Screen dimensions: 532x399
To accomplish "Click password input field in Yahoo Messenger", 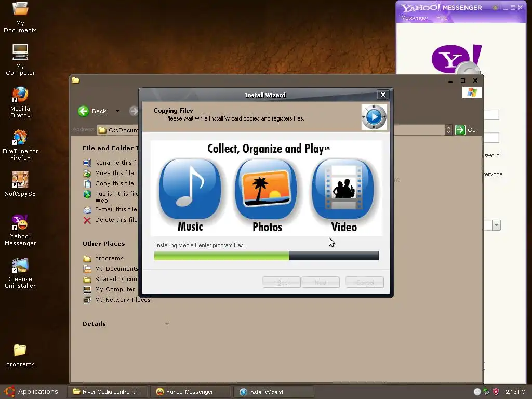I will click(491, 137).
